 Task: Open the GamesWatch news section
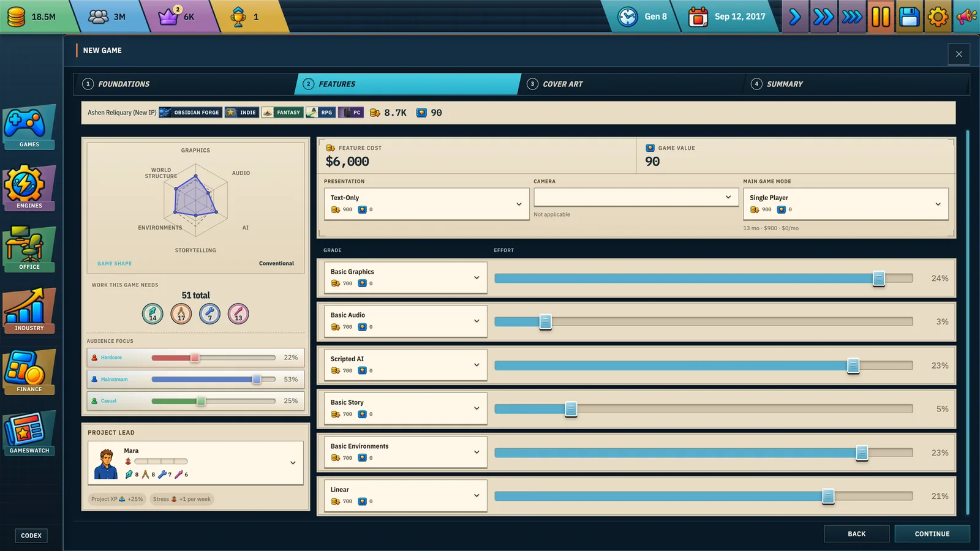coord(29,433)
